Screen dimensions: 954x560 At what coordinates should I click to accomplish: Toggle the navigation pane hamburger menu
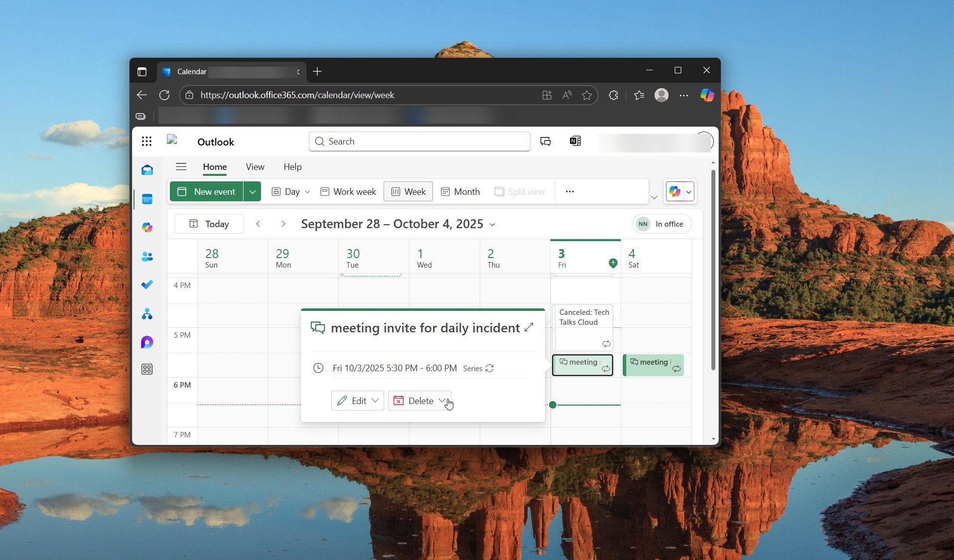181,167
